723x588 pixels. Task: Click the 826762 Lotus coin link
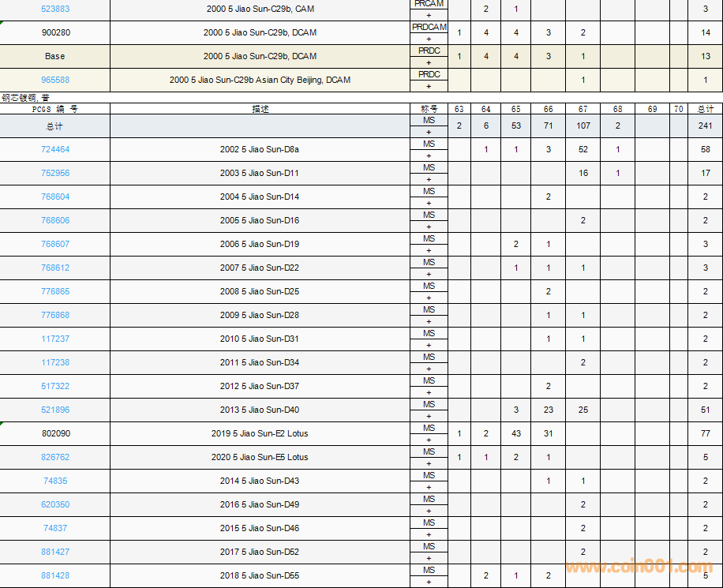[55, 457]
